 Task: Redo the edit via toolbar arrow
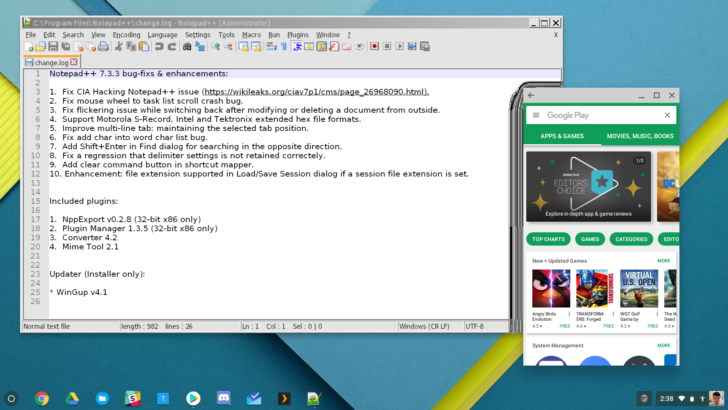pos(172,46)
